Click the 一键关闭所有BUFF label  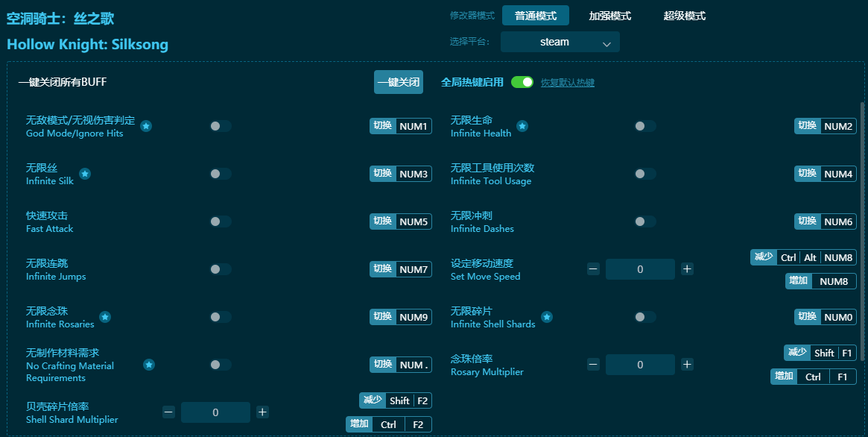(63, 82)
